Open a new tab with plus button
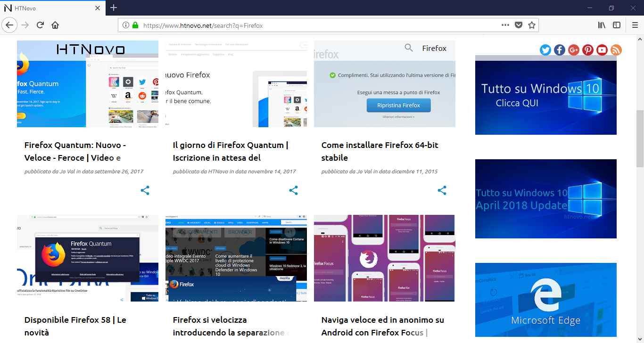 [114, 8]
